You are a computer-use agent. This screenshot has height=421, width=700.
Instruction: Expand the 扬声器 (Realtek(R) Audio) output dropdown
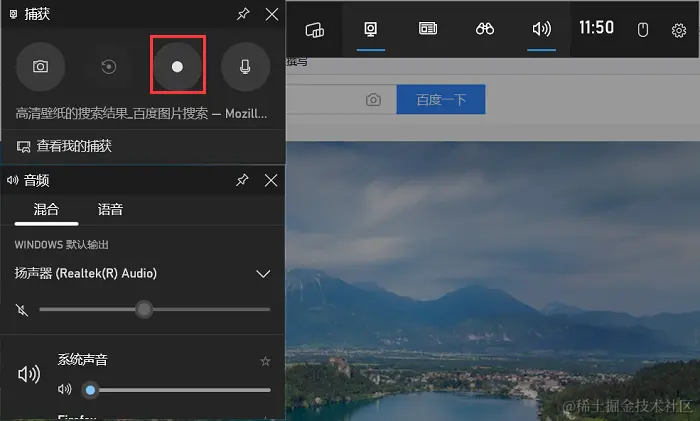263,274
